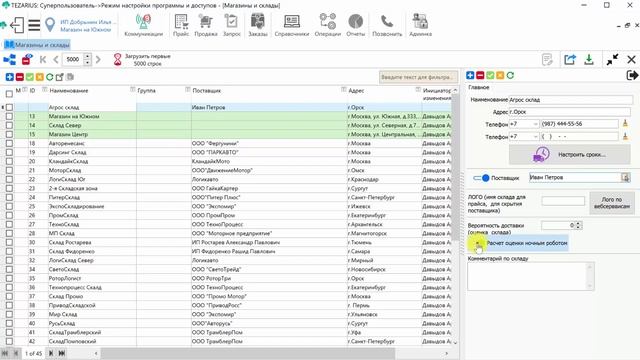Click the row count stepper next to 5000
The image size is (640, 360).
(x=87, y=60)
